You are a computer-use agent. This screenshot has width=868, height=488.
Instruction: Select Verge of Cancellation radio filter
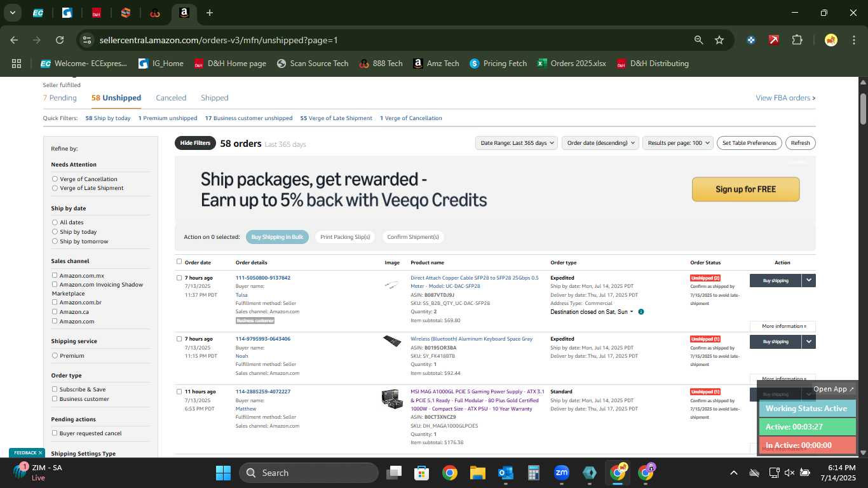click(x=55, y=179)
